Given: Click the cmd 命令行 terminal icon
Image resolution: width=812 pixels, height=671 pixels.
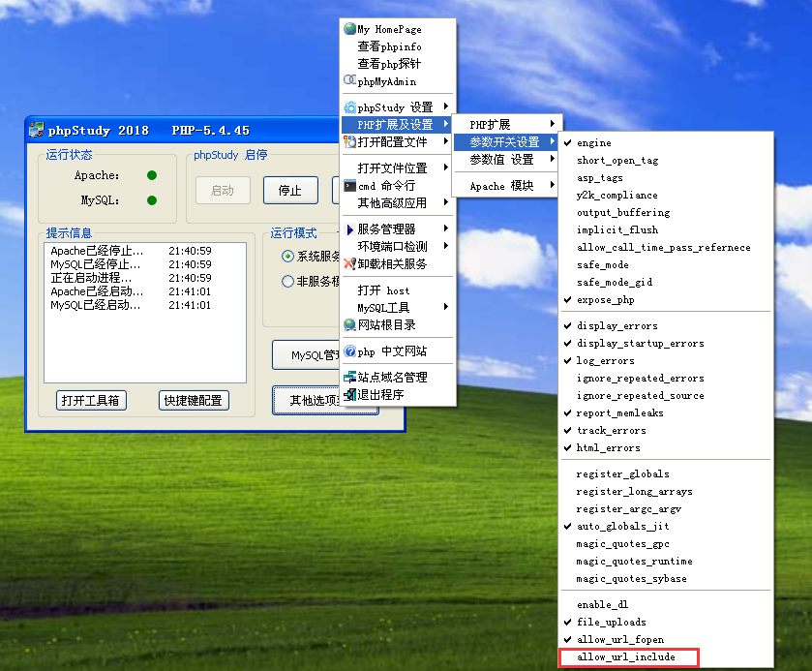Looking at the screenshot, I should click(349, 186).
